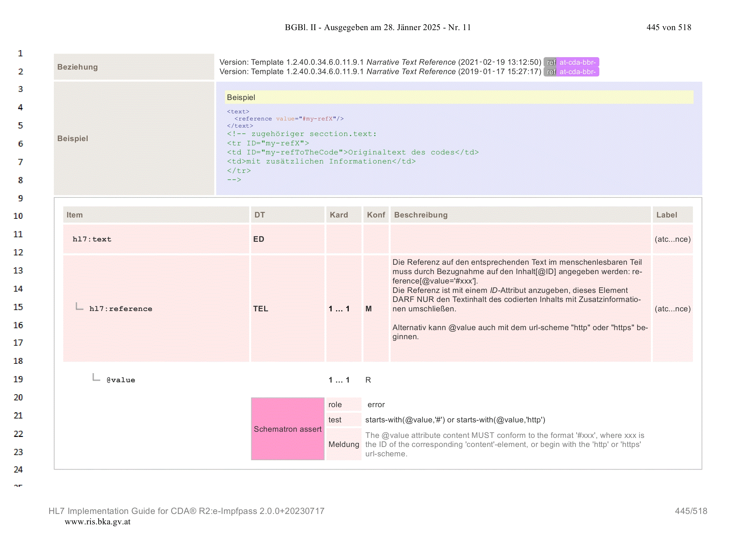The height and width of the screenshot is (535, 756).
Task: Select the @value attribute item
Action: pyautogui.click(x=121, y=380)
